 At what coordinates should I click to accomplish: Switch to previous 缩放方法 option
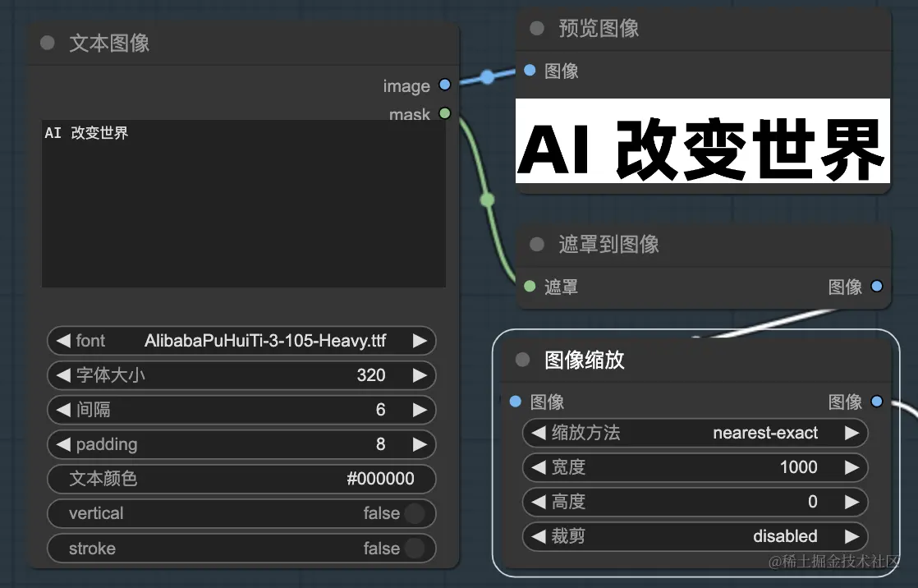(539, 433)
